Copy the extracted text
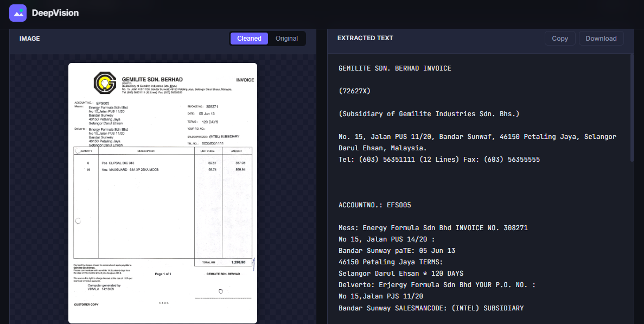This screenshot has height=324, width=644. click(x=559, y=39)
